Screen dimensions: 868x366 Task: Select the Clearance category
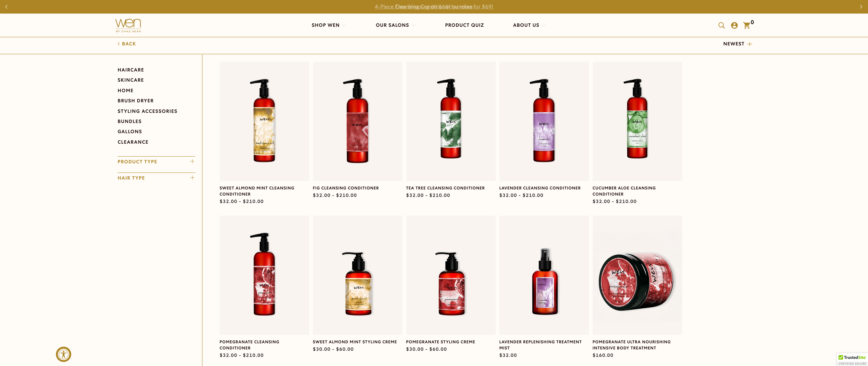133,142
